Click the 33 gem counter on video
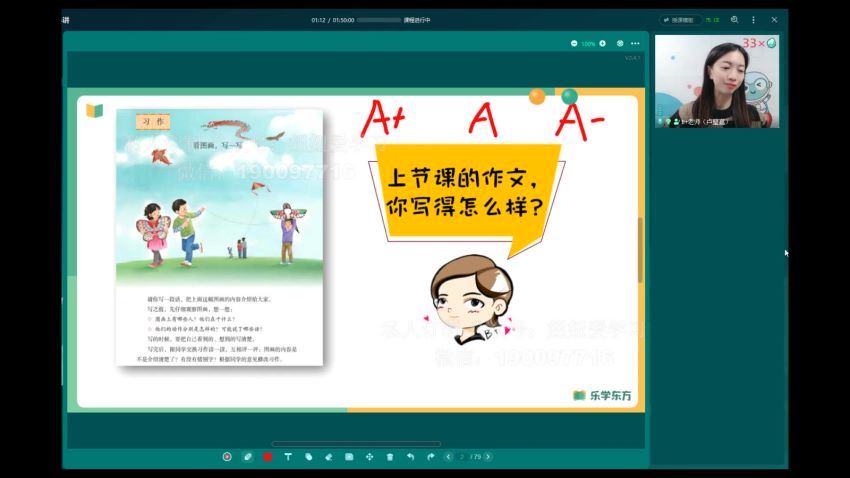The width and height of the screenshot is (850, 478). click(x=759, y=43)
